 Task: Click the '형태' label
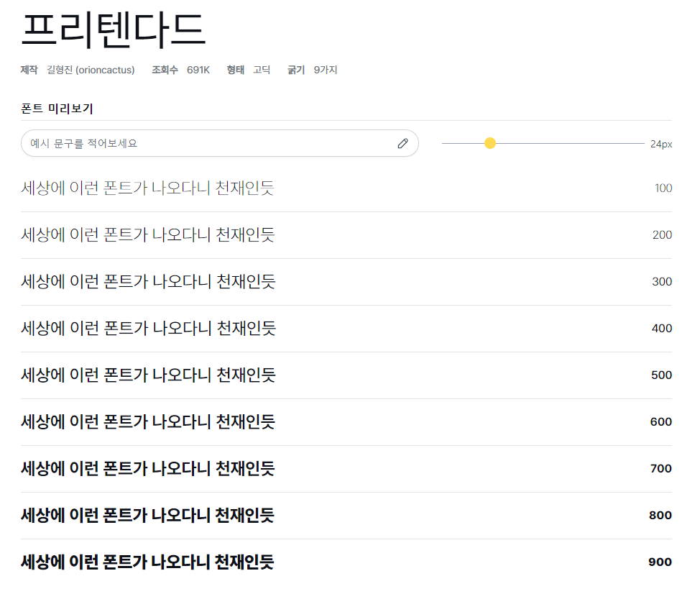(x=235, y=70)
